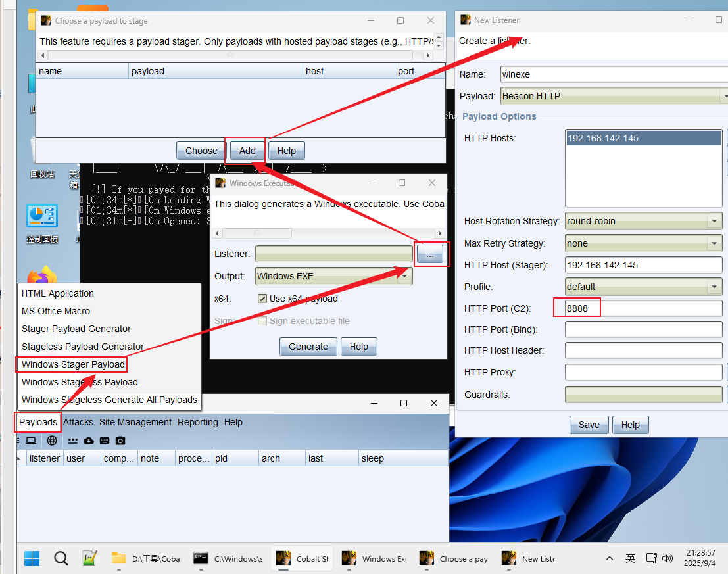Open the Windows Start menu
Viewport: 728px width, 574px height.
point(32,558)
